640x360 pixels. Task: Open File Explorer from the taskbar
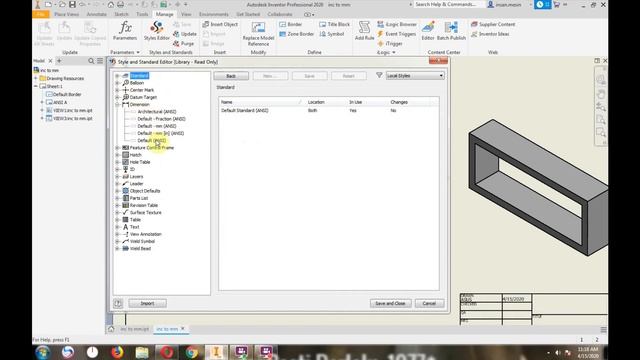coord(142,352)
